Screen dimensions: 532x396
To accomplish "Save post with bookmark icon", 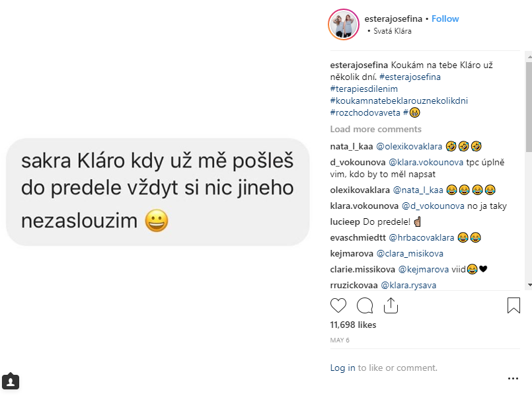I will (x=513, y=305).
